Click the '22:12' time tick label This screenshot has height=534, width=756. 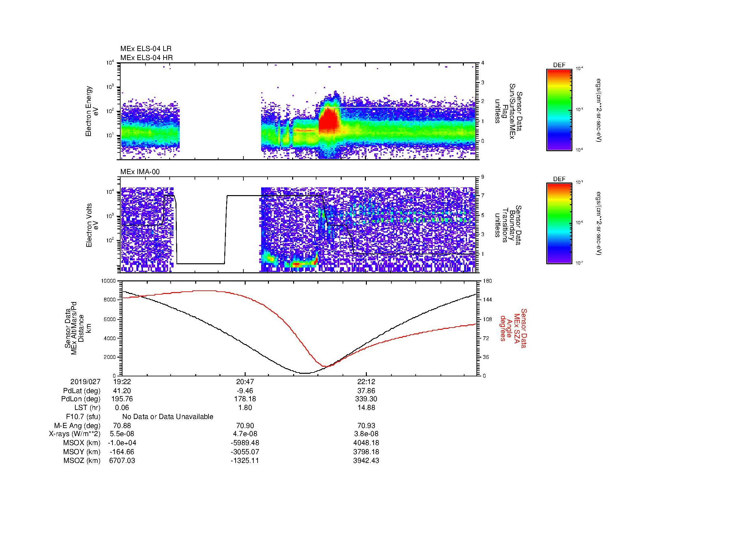(x=366, y=382)
